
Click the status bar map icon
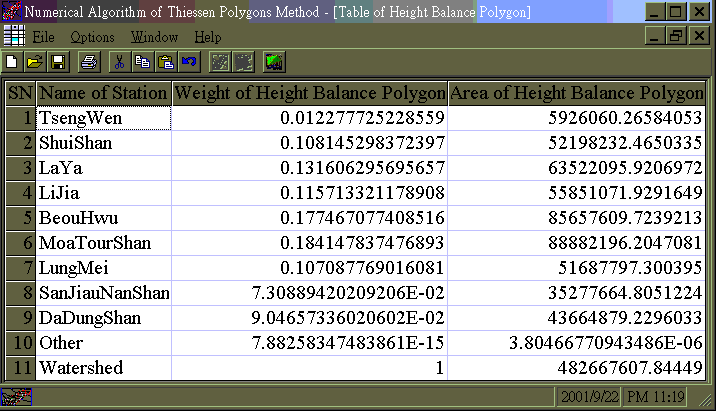coord(16,397)
